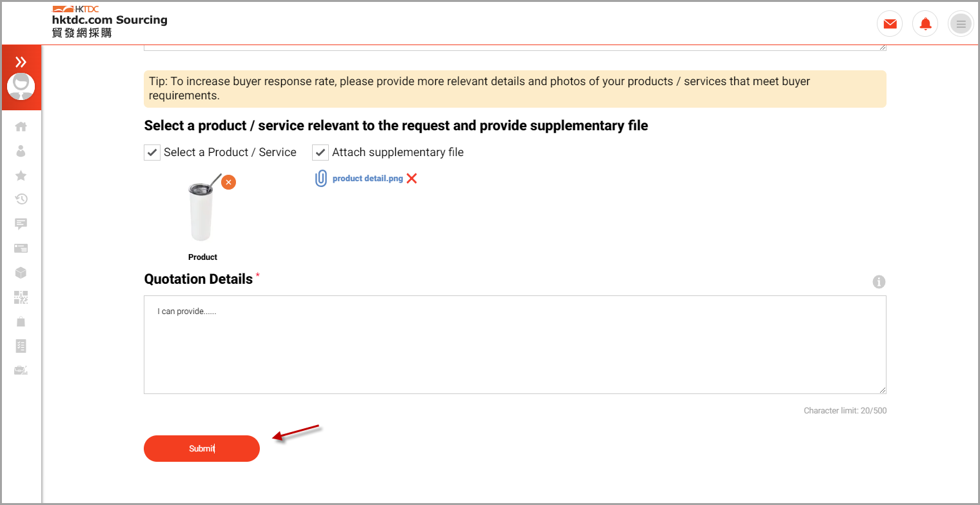Click the user avatar in sidebar
The width and height of the screenshot is (980, 505).
click(21, 87)
